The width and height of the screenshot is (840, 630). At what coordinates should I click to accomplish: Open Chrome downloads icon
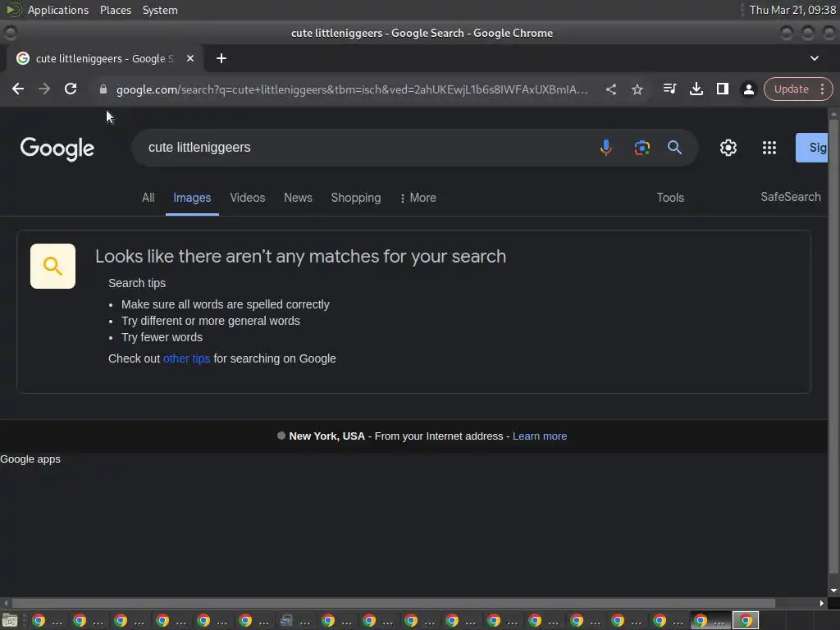(x=696, y=89)
